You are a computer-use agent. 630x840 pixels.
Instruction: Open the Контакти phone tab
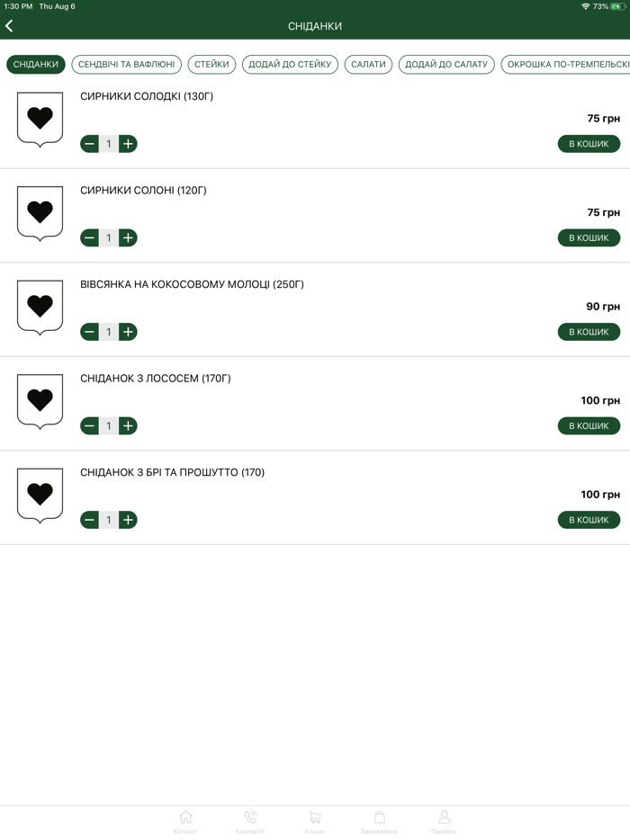pos(250,821)
